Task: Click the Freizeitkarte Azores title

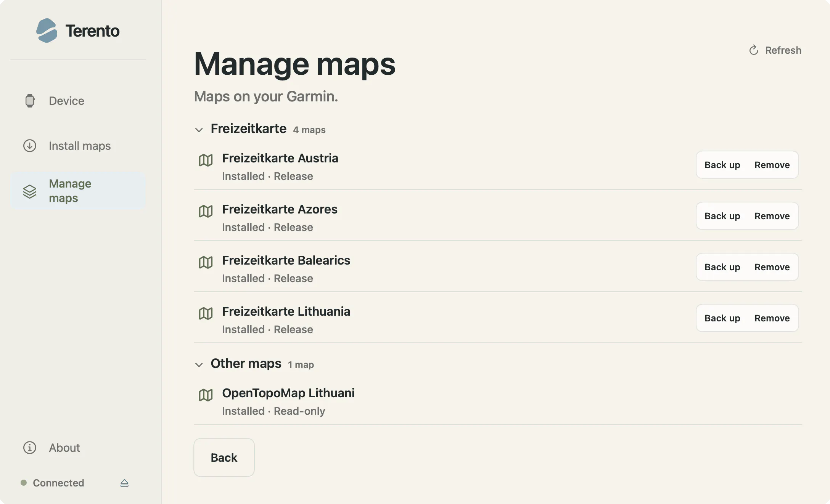Action: pyautogui.click(x=280, y=209)
